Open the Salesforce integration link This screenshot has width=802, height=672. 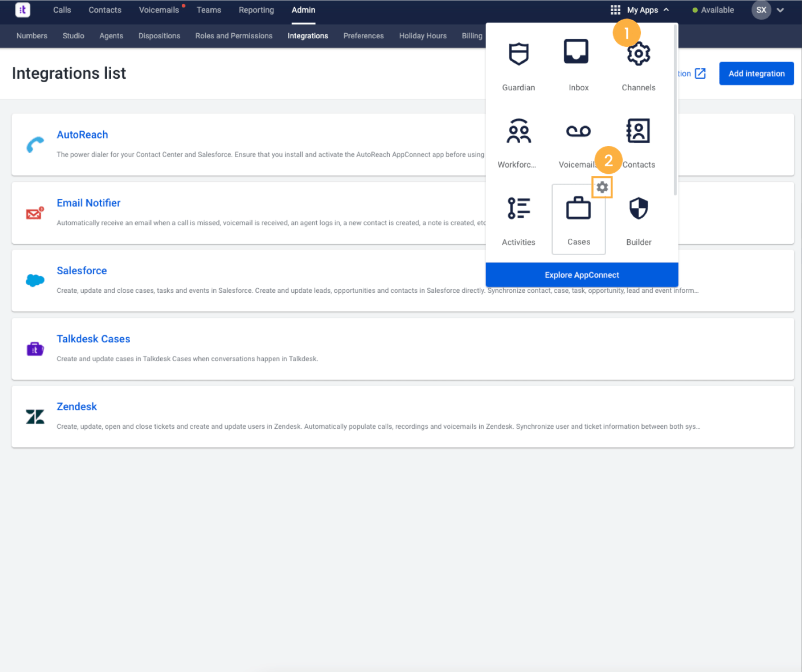(81, 270)
